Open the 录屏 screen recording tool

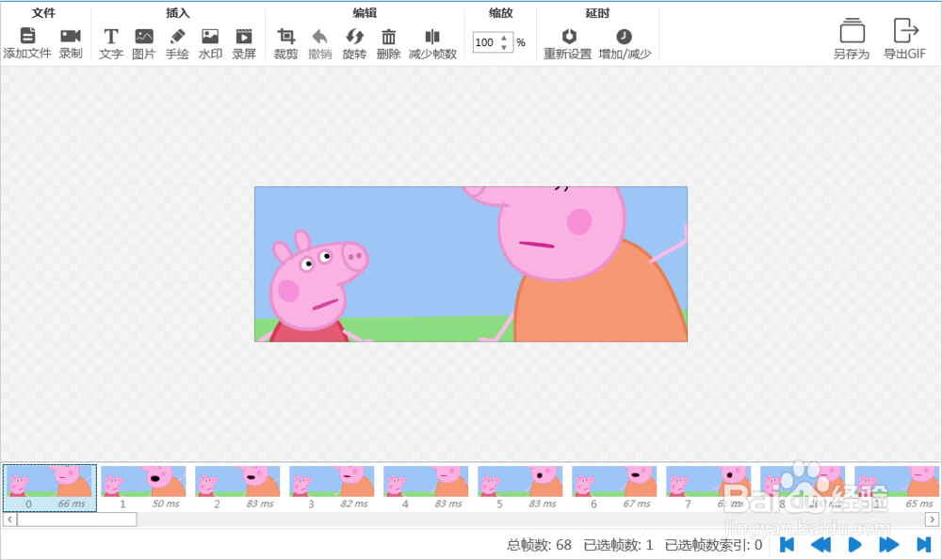[x=244, y=37]
